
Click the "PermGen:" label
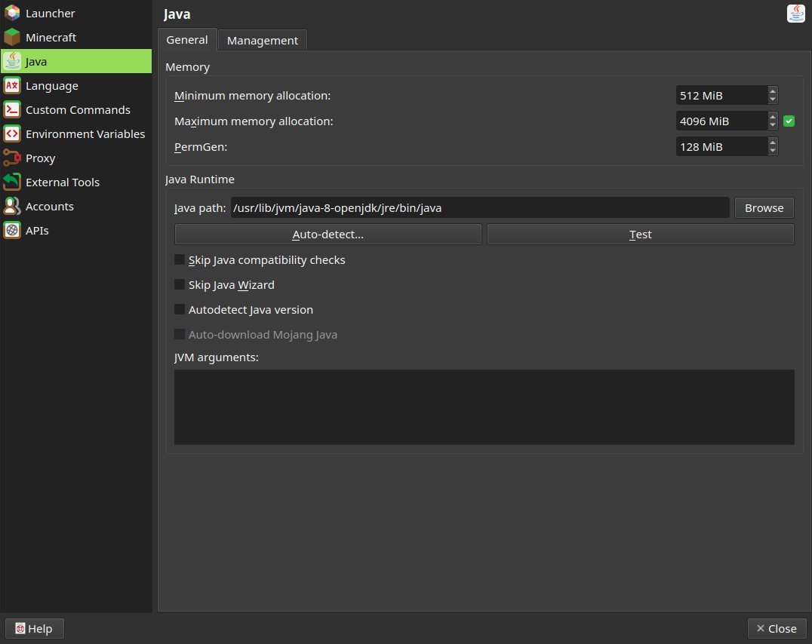point(201,147)
